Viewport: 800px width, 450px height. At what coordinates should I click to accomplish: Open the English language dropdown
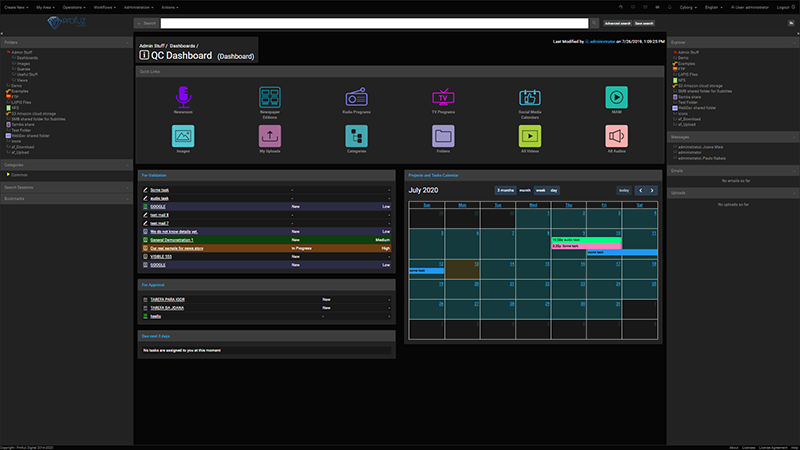coord(713,6)
